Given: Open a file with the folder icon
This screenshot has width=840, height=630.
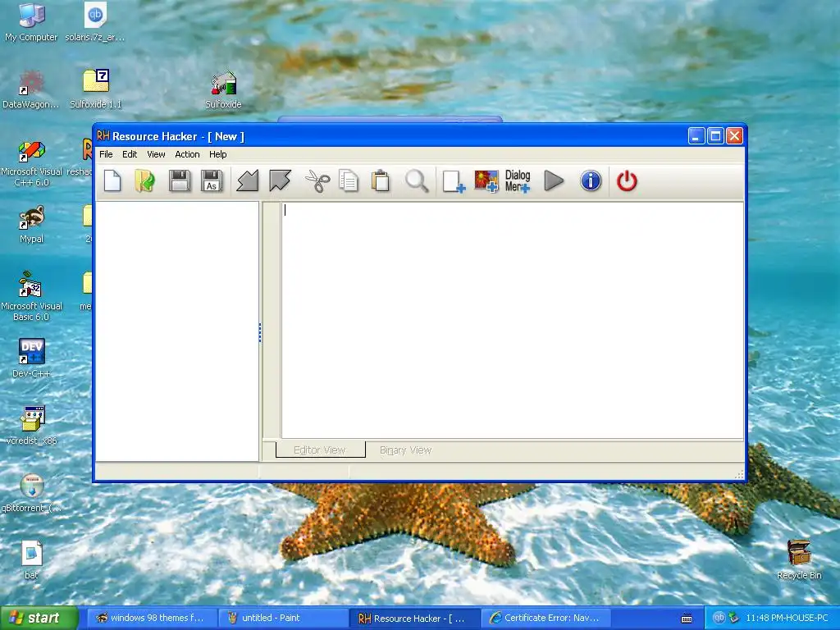Looking at the screenshot, I should pyautogui.click(x=144, y=181).
